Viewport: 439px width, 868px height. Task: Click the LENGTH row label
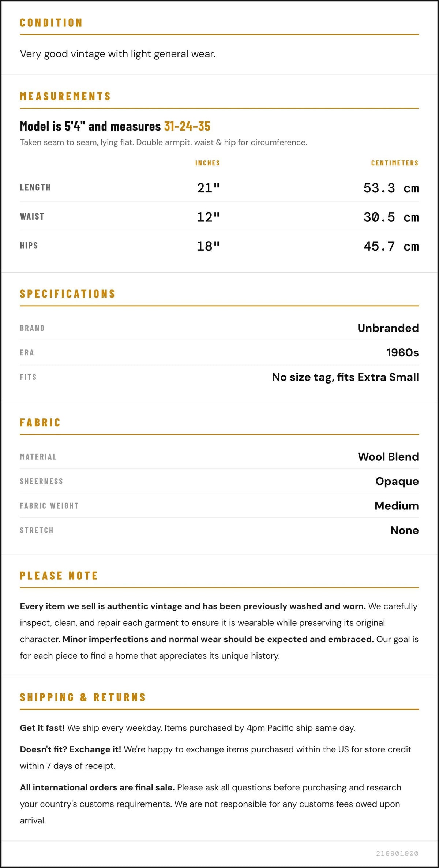(35, 187)
